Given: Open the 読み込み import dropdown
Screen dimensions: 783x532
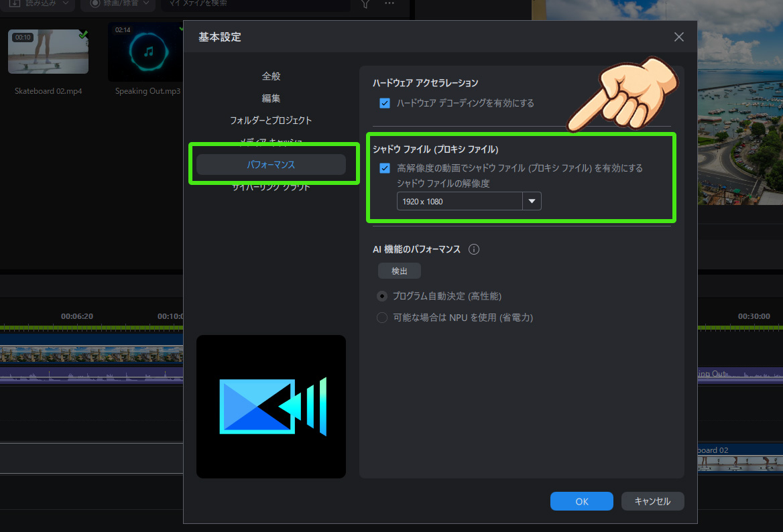Looking at the screenshot, I should tap(39, 4).
